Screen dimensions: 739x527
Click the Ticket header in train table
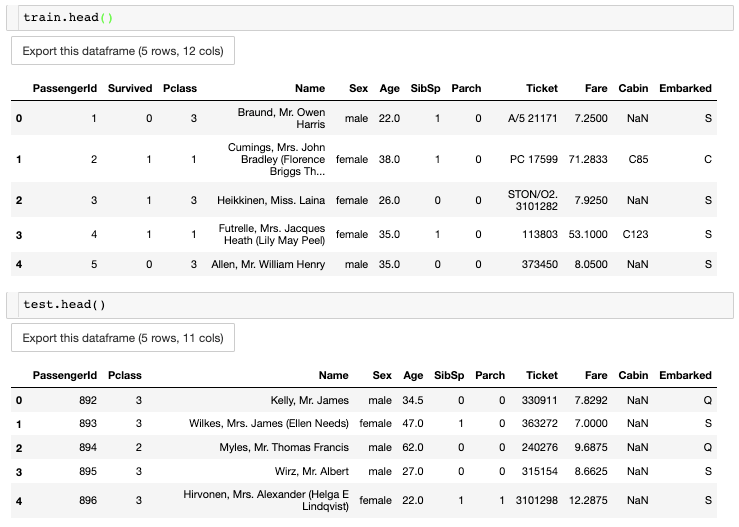(542, 89)
